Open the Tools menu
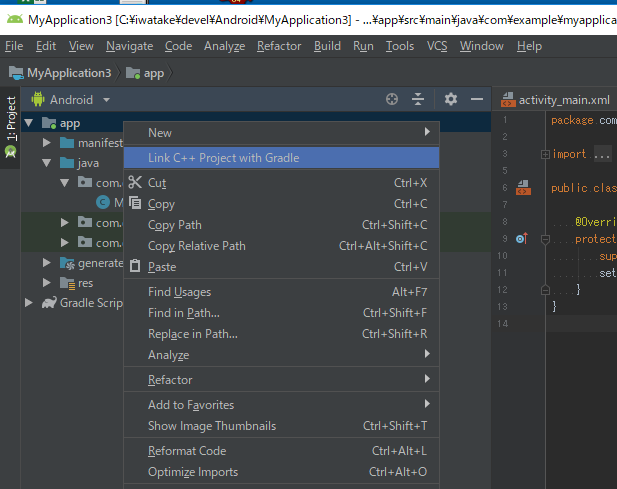This screenshot has width=617, height=489. 399,46
